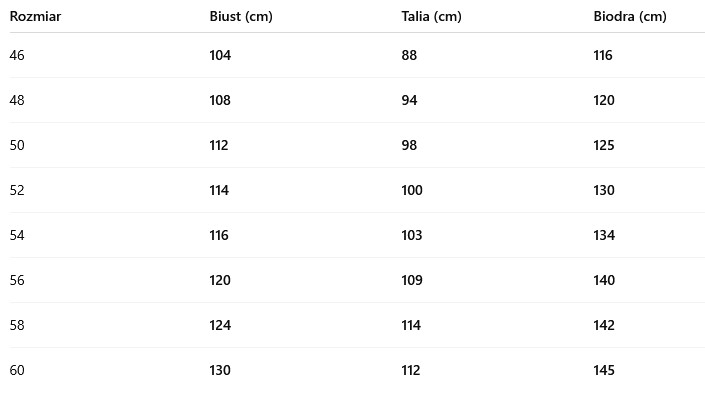This screenshot has width=705, height=412.
Task: Click size 58 in the table
Action: [17, 326]
